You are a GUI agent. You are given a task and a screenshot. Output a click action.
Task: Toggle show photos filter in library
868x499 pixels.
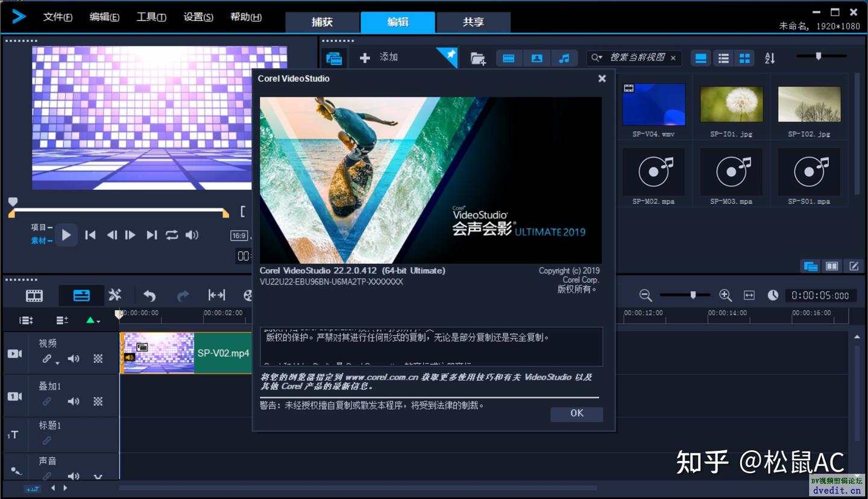click(x=536, y=58)
